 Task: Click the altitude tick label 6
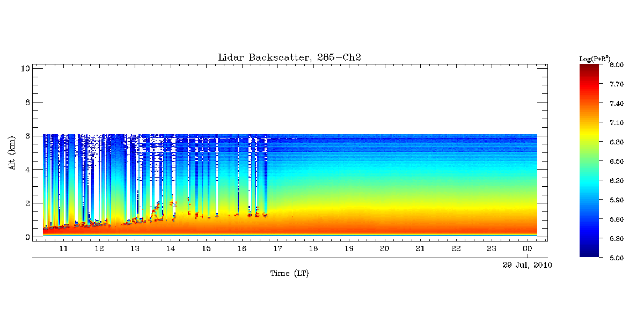coord(27,136)
